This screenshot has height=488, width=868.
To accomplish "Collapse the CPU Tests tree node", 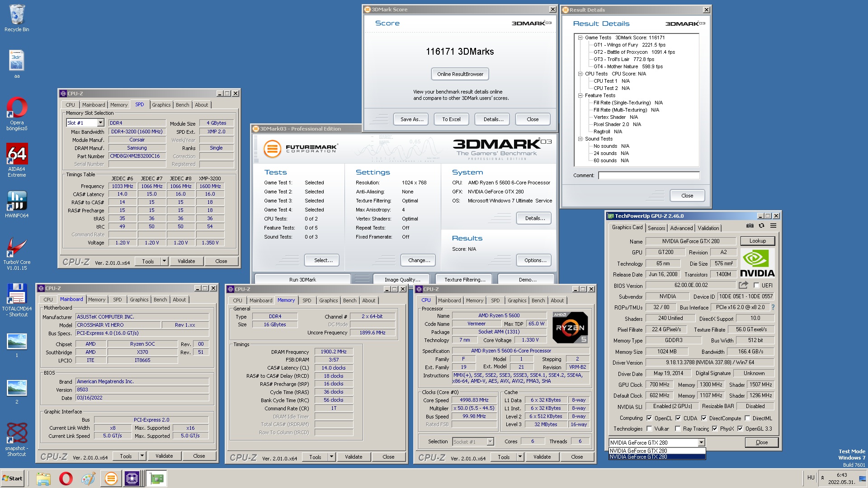I will [580, 74].
